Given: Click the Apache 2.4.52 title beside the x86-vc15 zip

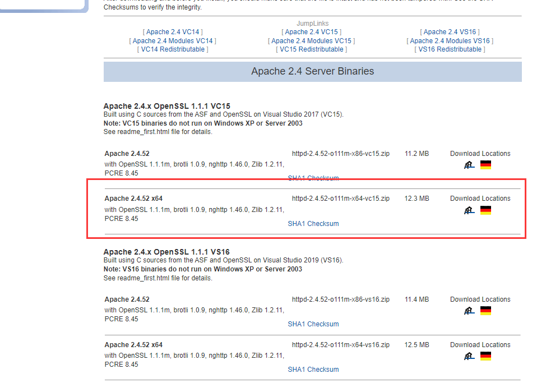Looking at the screenshot, I should [127, 154].
